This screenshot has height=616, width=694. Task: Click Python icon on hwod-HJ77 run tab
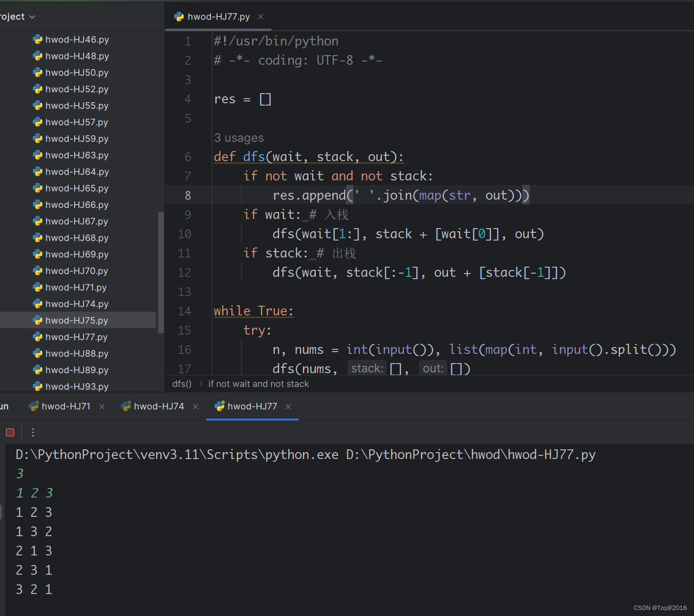coord(219,406)
